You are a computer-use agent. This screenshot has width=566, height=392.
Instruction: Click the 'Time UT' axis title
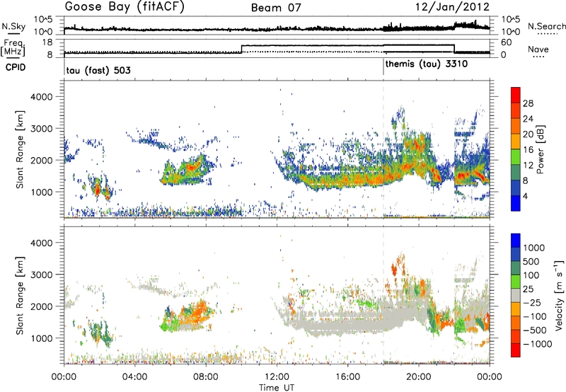277,387
